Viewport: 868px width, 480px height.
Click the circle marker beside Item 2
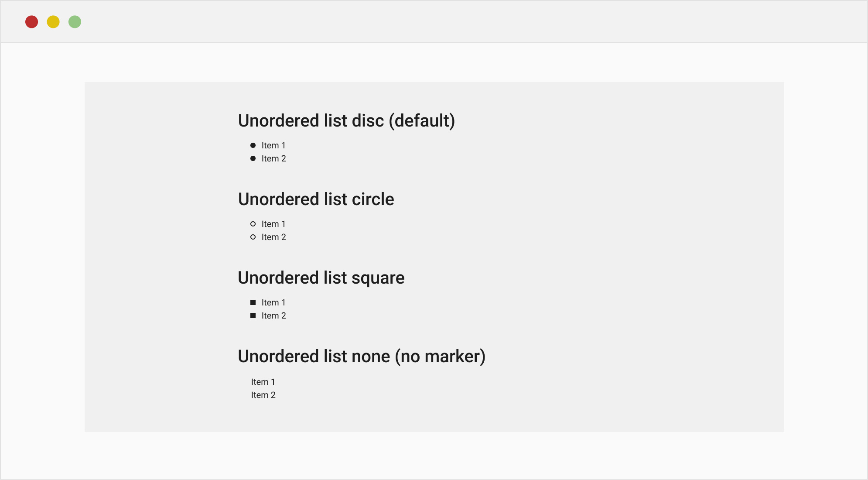[254, 237]
